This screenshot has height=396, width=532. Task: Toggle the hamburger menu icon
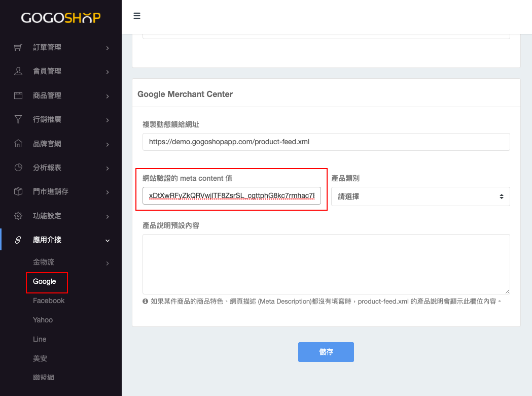coord(137,16)
